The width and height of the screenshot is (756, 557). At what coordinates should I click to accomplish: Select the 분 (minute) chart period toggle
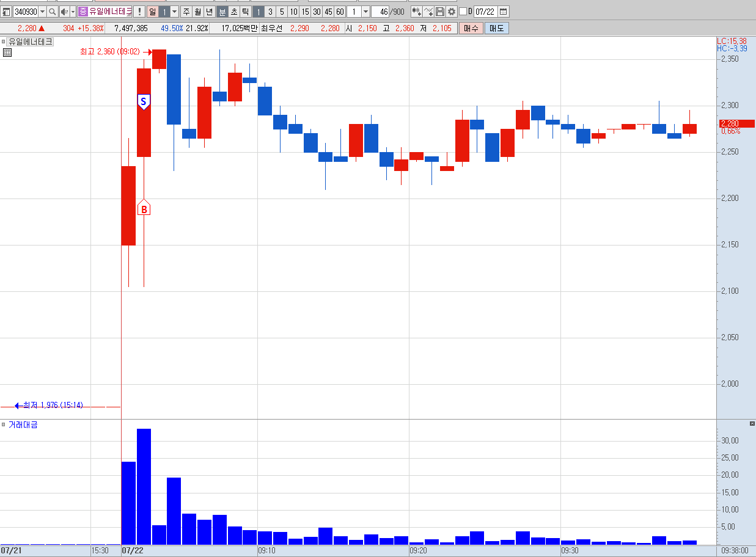[222, 12]
